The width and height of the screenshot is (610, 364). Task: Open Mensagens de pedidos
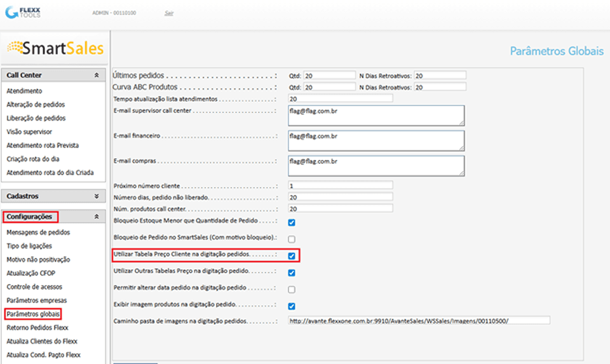click(38, 232)
